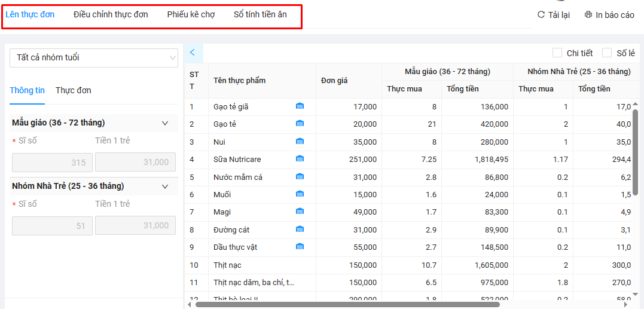The width and height of the screenshot is (644, 309).
Task: Click the blue icon beside Nước mắm cá
Action: (300, 177)
